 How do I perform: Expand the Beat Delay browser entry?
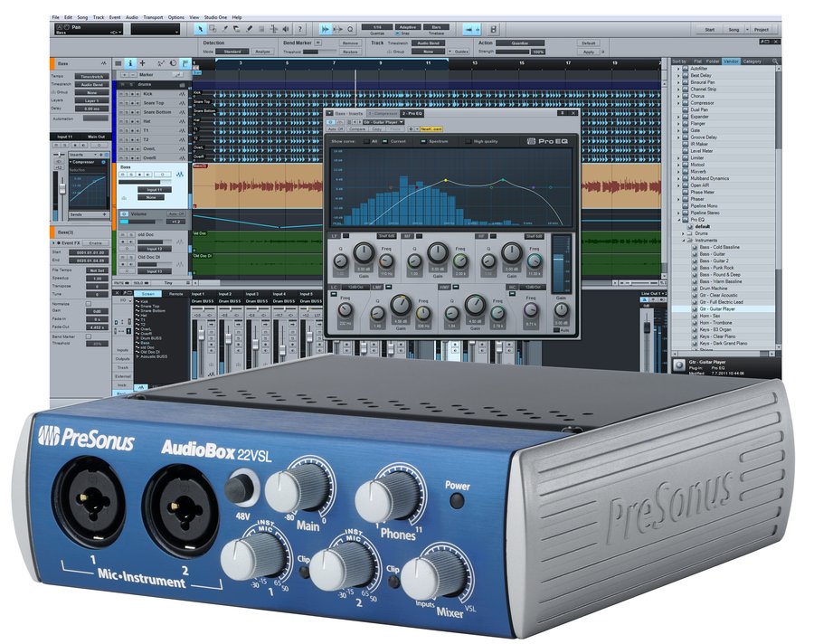tap(678, 75)
